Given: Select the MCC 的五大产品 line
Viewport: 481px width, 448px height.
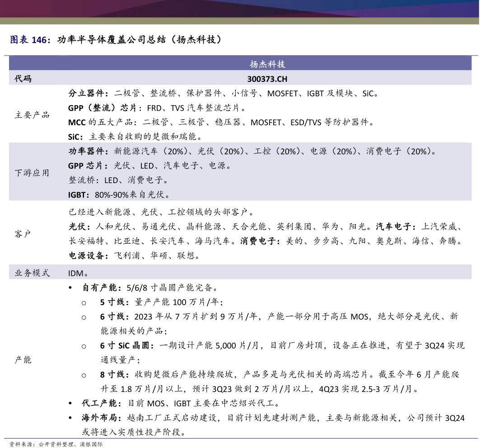Looking at the screenshot, I should [221, 122].
